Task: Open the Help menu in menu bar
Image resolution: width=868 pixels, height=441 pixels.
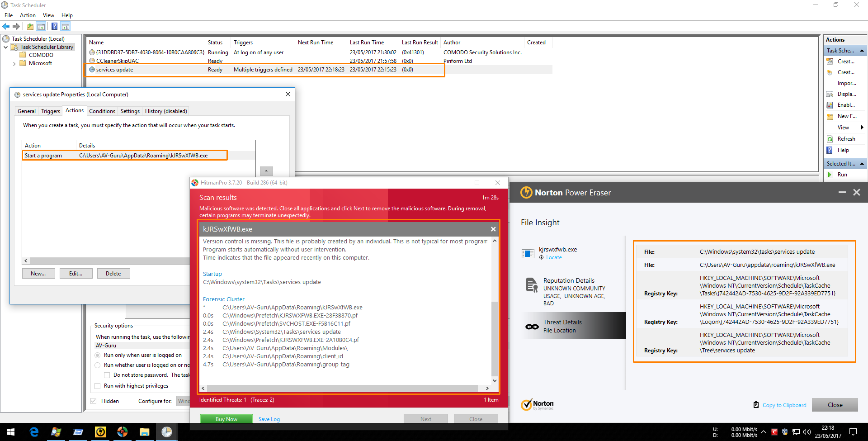Action: (67, 15)
